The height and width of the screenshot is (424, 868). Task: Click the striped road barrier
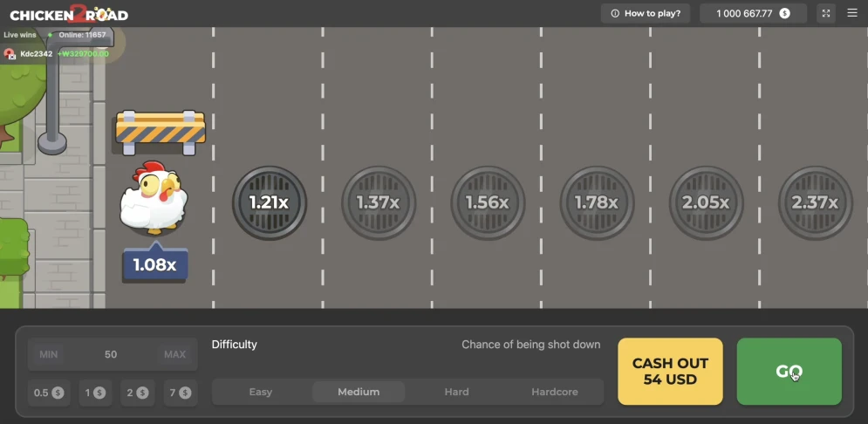(x=161, y=128)
